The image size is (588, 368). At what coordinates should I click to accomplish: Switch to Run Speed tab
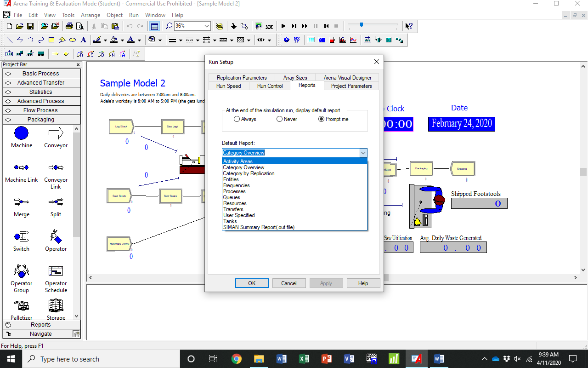pyautogui.click(x=229, y=86)
